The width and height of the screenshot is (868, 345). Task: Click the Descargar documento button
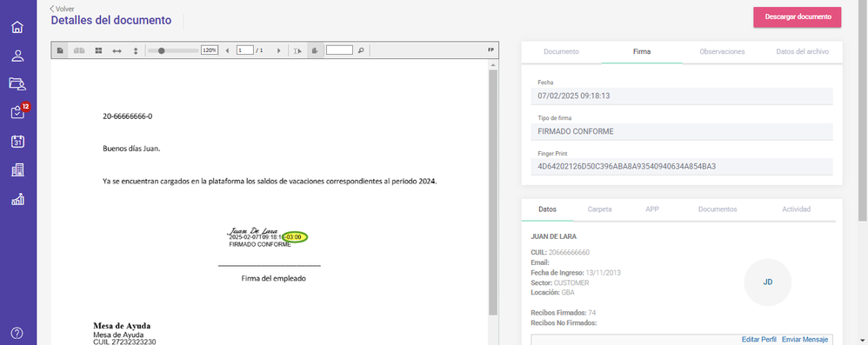(798, 17)
